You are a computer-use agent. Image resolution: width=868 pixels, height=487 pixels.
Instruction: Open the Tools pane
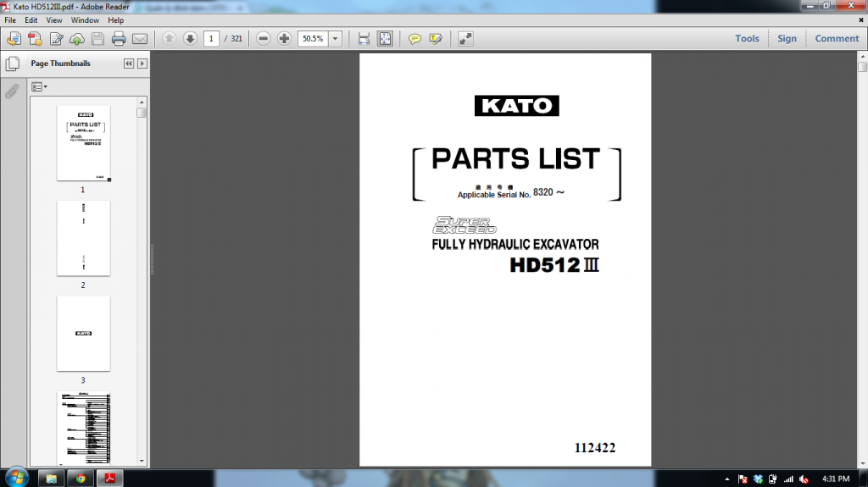click(747, 38)
